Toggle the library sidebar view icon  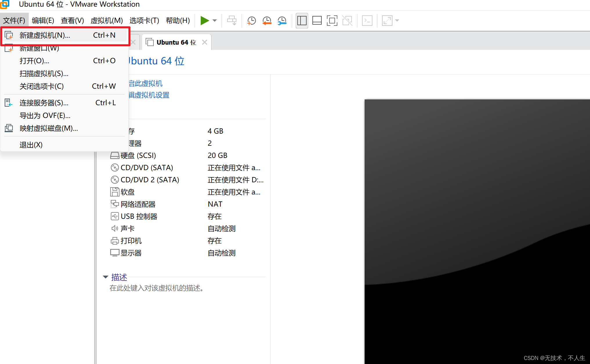click(x=302, y=21)
